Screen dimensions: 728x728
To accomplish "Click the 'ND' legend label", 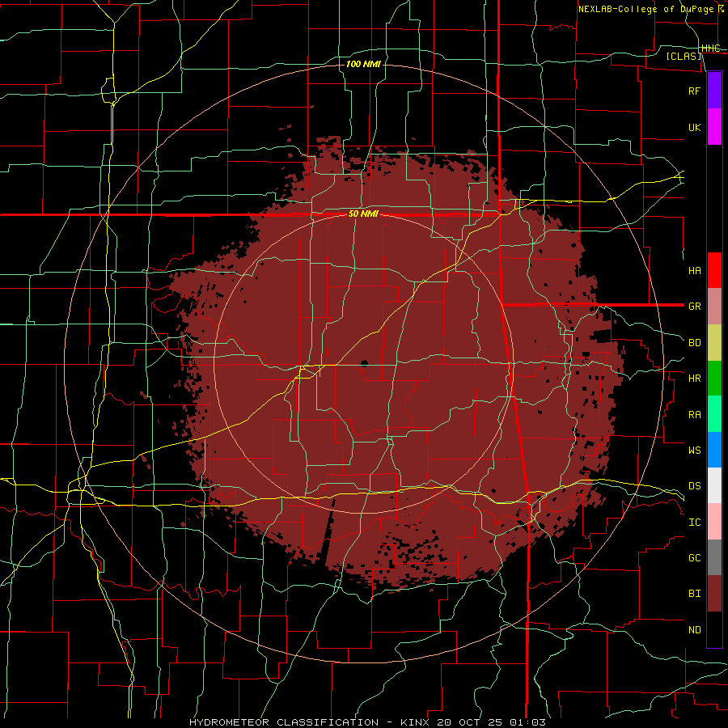I will coord(694,630).
